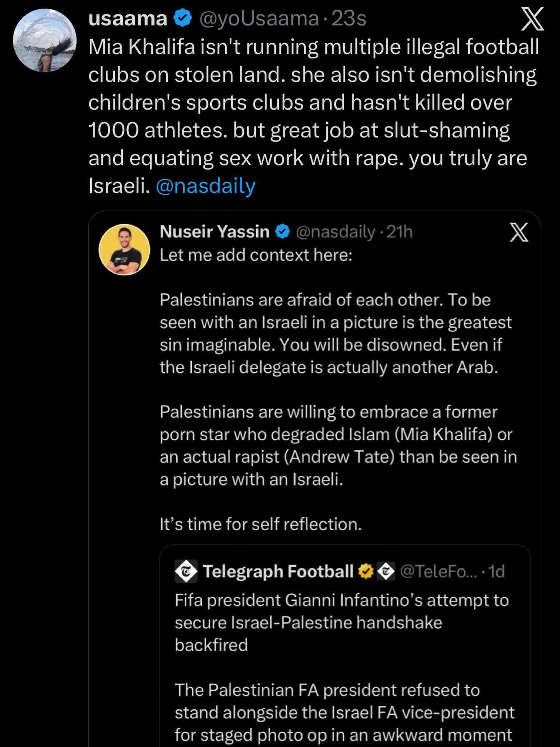Open the @nasdaily mention link
560x747 pixels.
pyautogui.click(x=206, y=186)
